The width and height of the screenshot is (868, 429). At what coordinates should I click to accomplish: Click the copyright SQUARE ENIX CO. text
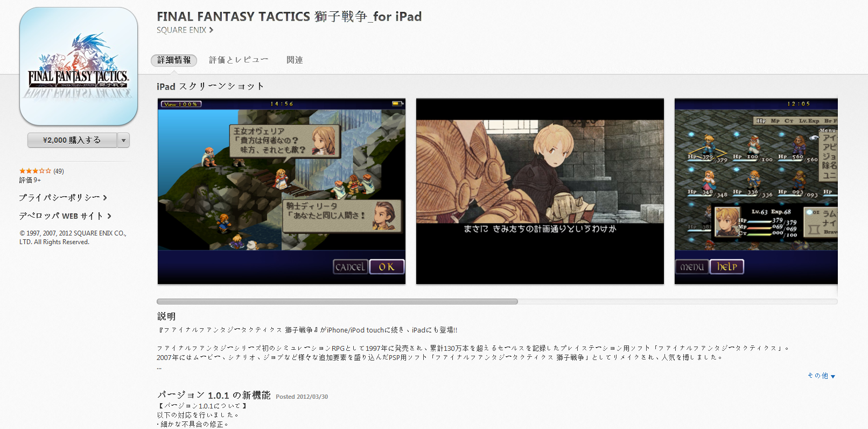point(73,238)
